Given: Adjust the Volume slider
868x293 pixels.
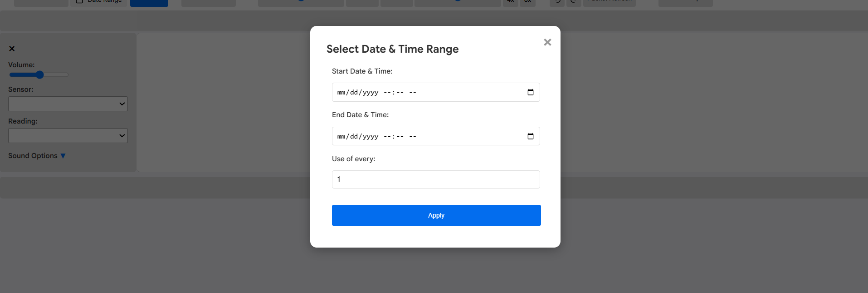Looking at the screenshot, I should (39, 74).
